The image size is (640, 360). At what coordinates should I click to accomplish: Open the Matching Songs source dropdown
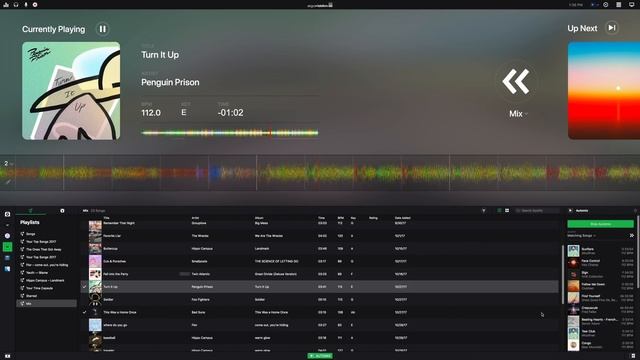point(581,236)
